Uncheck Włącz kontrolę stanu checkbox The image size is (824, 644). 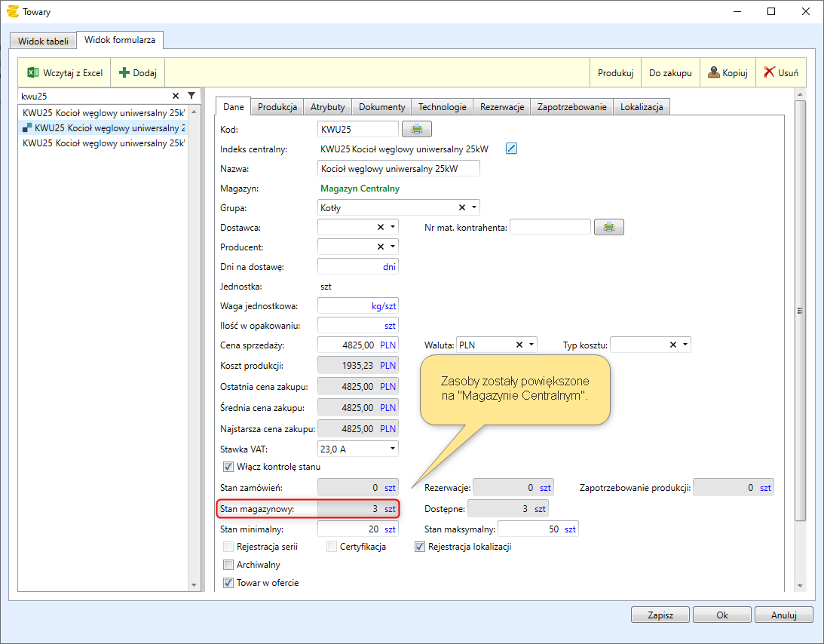pos(229,467)
